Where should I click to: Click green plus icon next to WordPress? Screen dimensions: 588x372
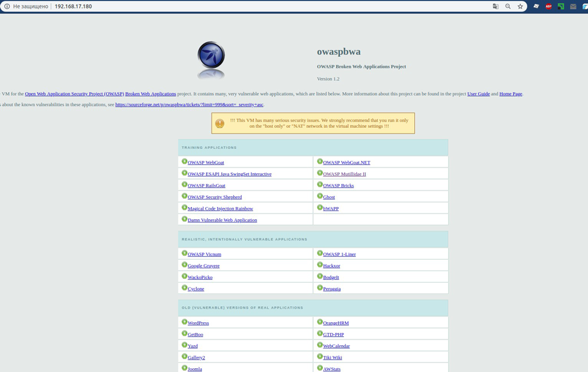184,322
